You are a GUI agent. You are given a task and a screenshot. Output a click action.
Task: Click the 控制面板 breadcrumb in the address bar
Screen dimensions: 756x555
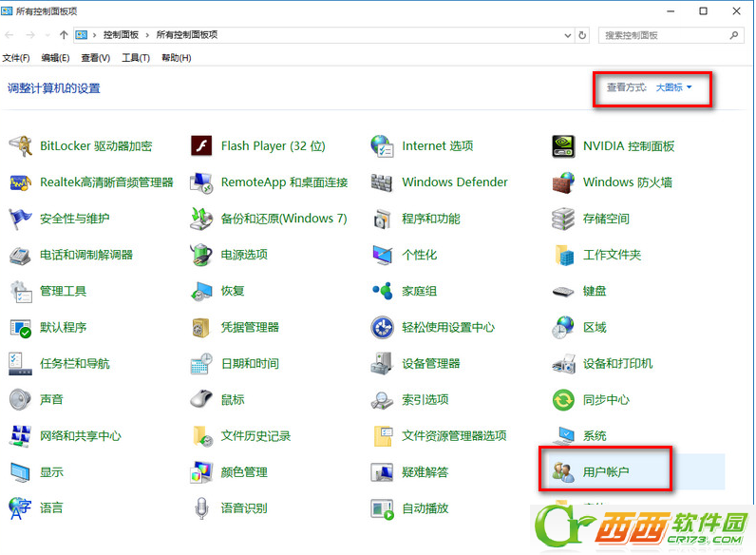pos(121,35)
